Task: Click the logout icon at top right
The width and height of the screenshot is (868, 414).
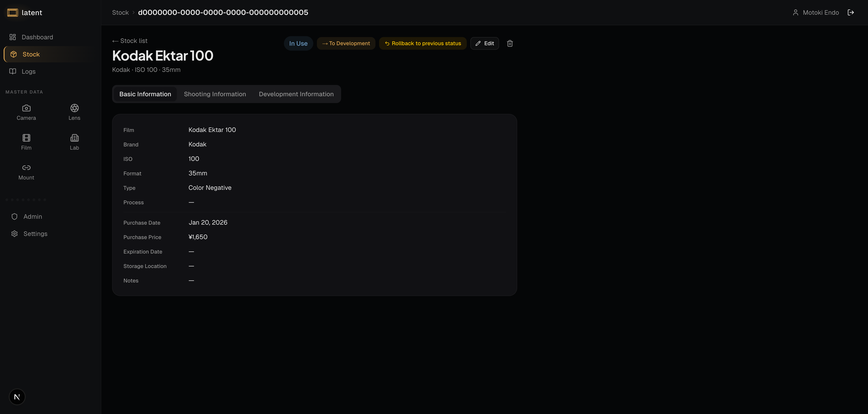Action: coord(850,12)
